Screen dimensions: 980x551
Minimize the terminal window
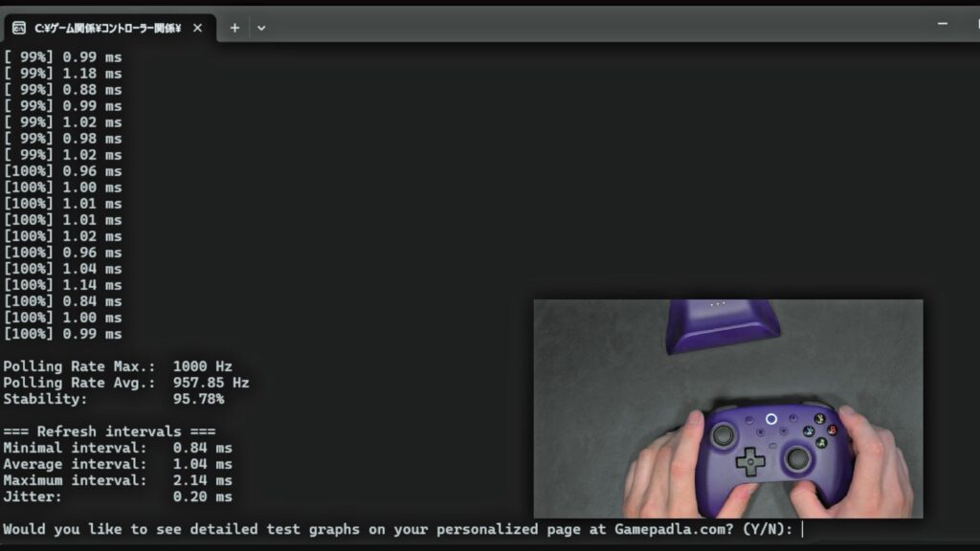(943, 24)
